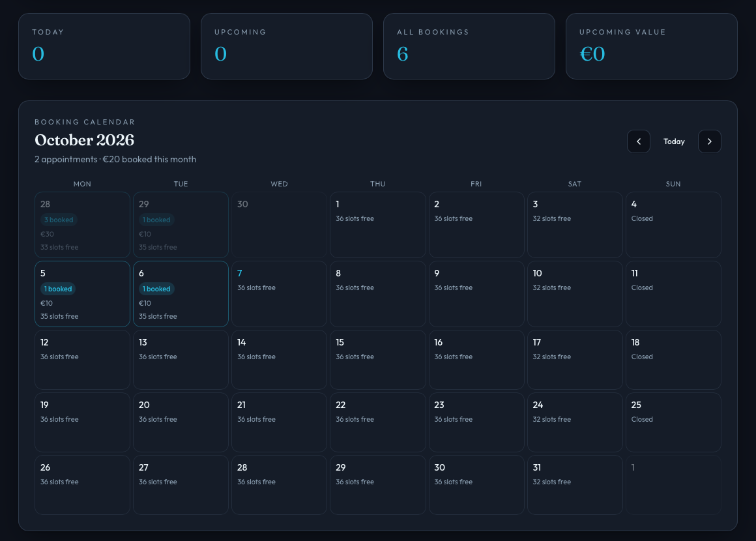Go to the previous month
The image size is (756, 541).
[638, 141]
